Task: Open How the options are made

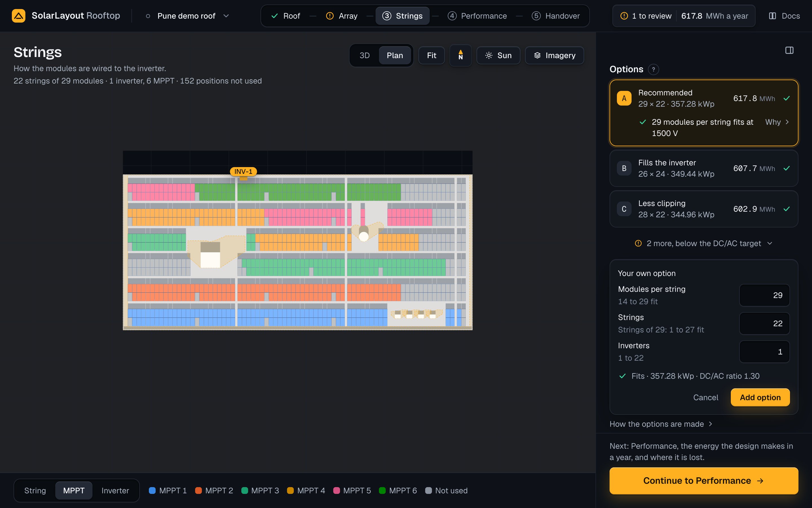Action: click(661, 424)
